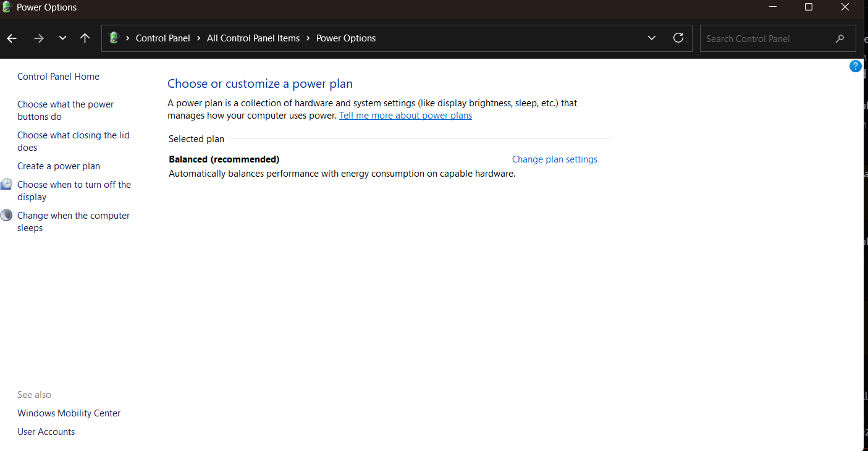The image size is (868, 451).
Task: Expand the chevron after Control Panel
Action: 198,38
